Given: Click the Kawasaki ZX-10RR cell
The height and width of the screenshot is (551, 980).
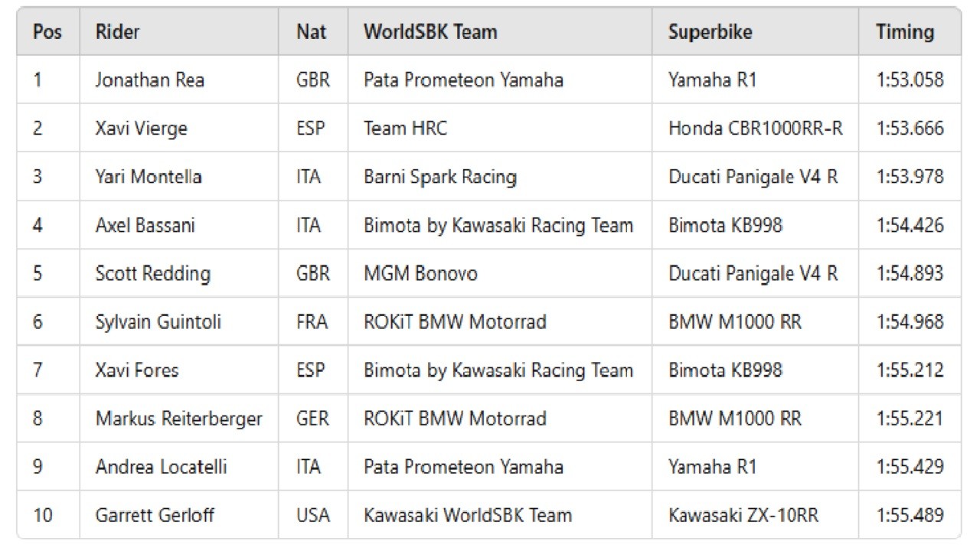Looking at the screenshot, I should [743, 515].
